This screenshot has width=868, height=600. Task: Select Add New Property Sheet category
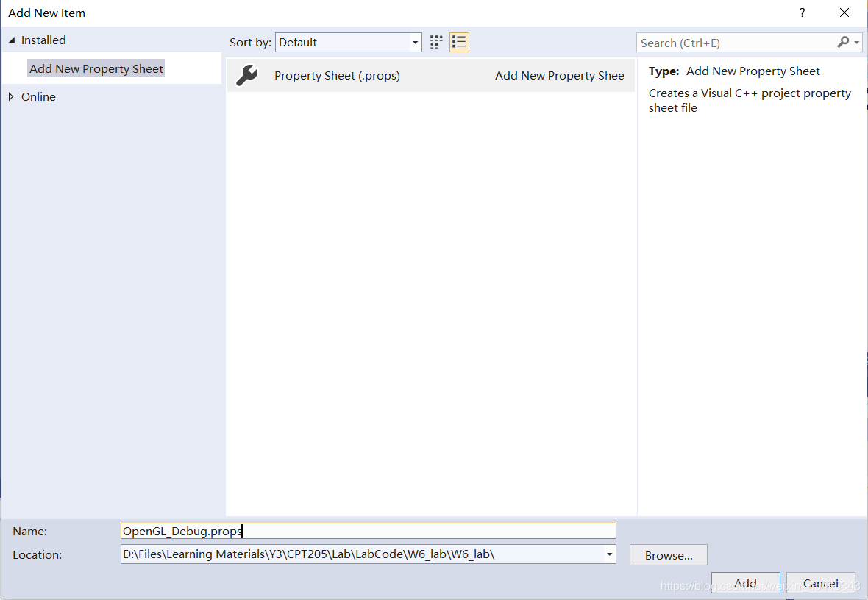(96, 68)
